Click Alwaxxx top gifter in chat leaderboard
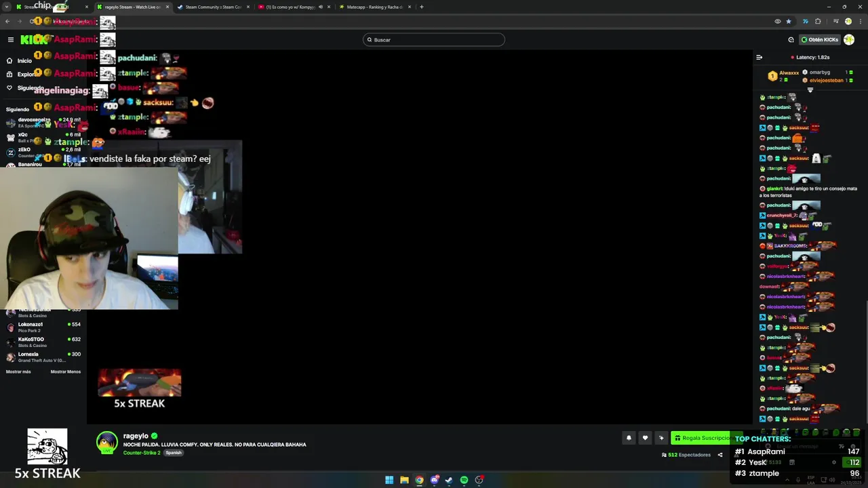Viewport: 868px width, 488px height. [x=783, y=76]
